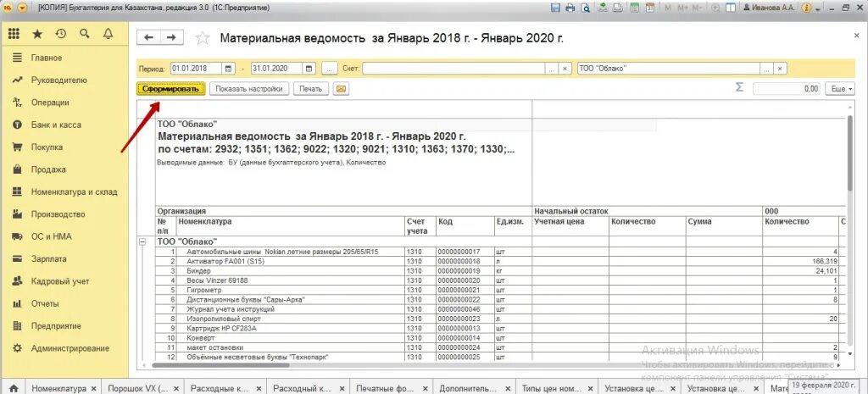Open Favorites star in the top-left panel
Screen dimensions: 868x394
[x=37, y=34]
